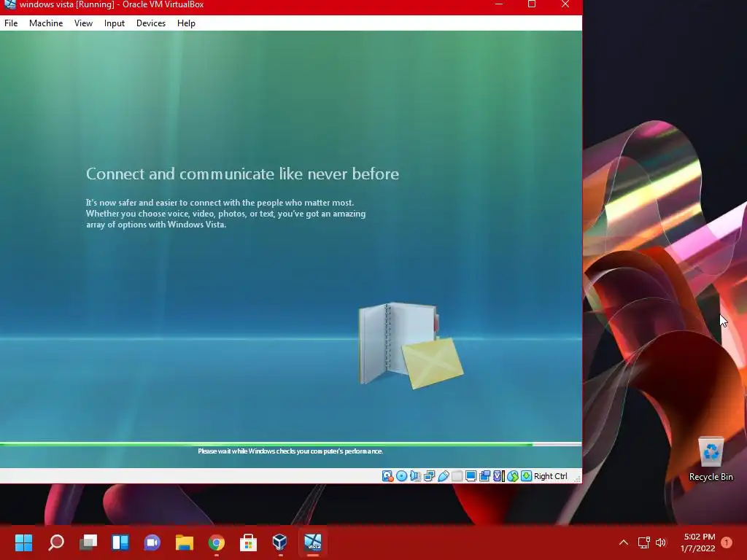
Task: Click the network adapter status icon
Action: [x=429, y=476]
